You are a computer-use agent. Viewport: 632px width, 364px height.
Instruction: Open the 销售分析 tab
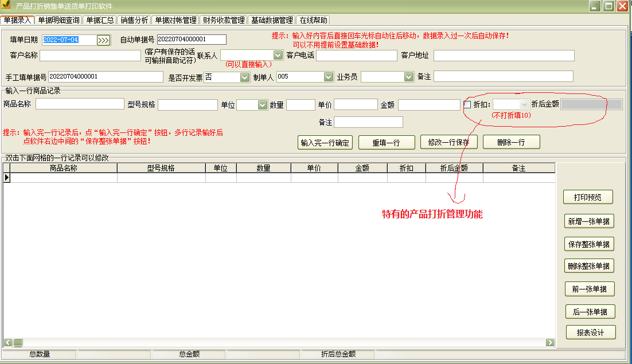tap(134, 20)
